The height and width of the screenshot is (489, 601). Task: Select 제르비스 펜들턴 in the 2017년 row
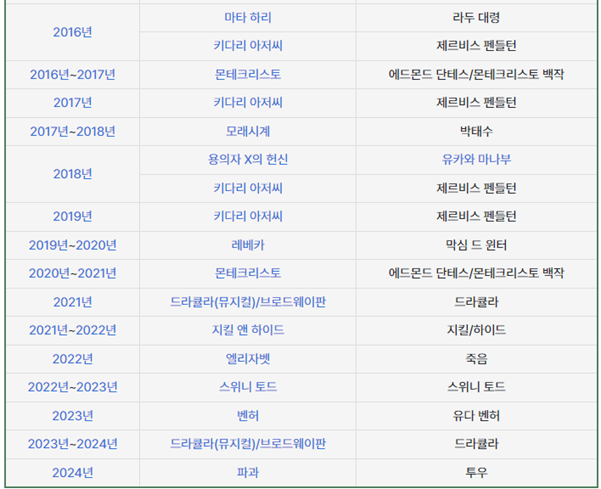click(476, 103)
